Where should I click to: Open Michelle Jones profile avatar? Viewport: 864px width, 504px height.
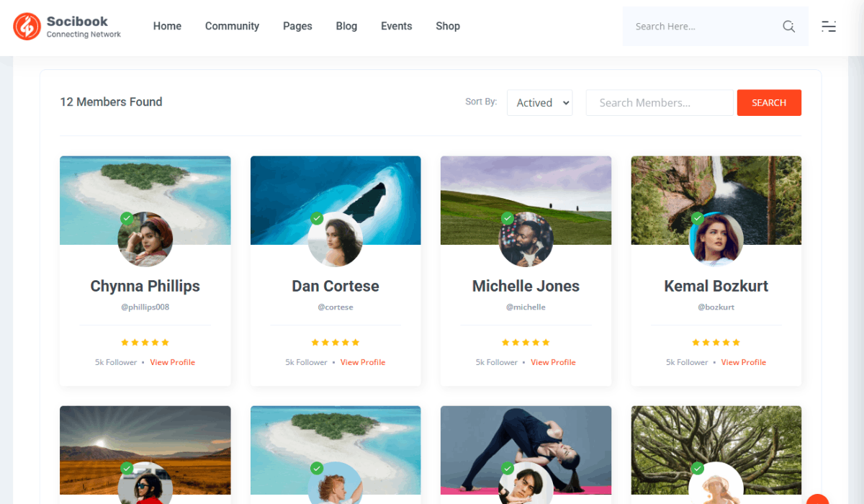click(526, 239)
